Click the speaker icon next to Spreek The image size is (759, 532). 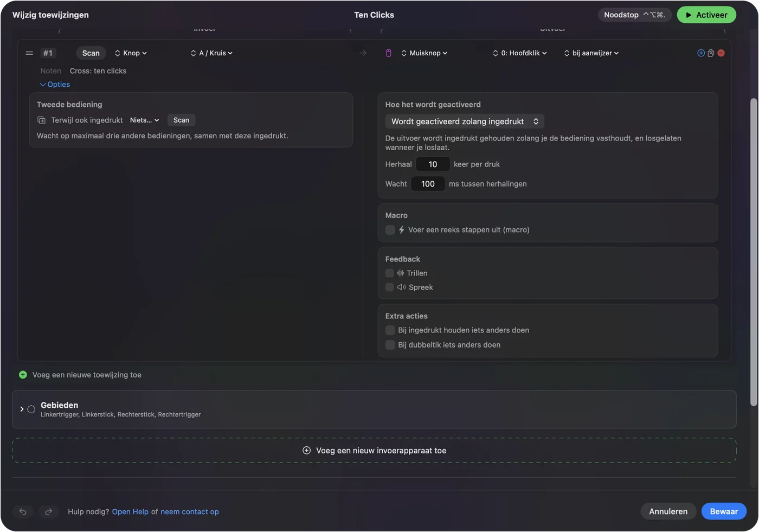(x=402, y=287)
